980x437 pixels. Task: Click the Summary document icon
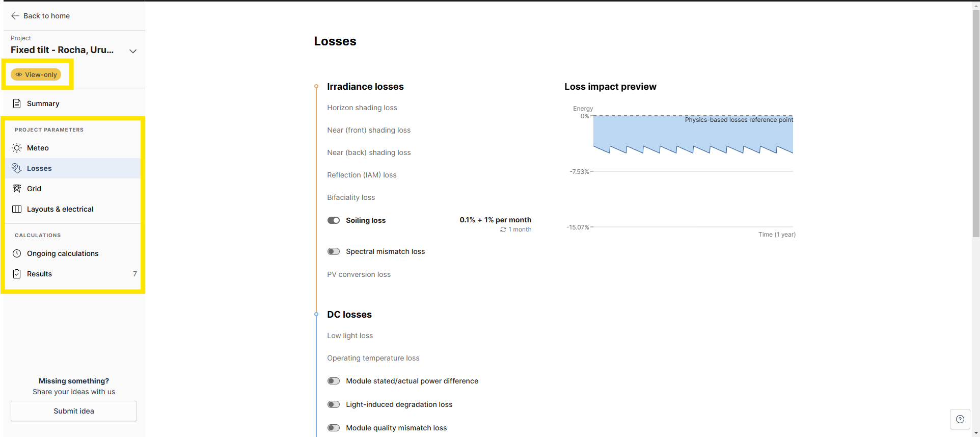[x=17, y=104]
